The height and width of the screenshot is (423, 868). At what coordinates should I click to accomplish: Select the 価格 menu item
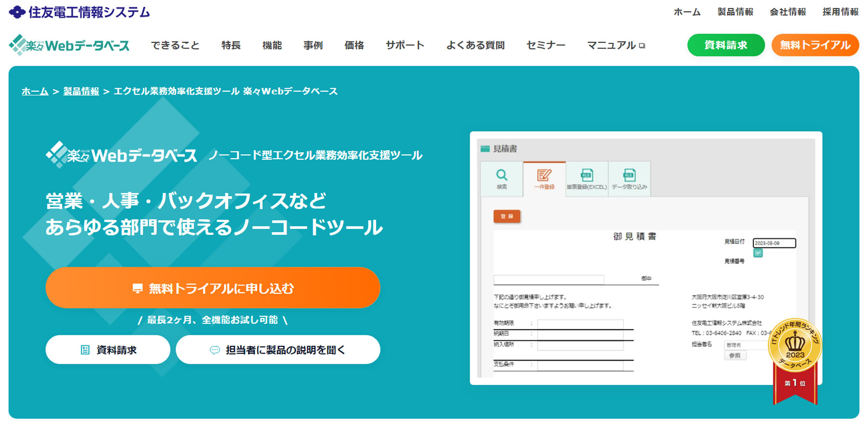[x=354, y=45]
